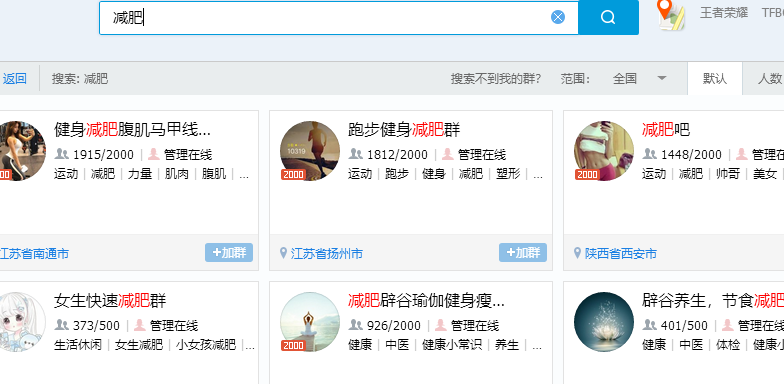Join the 江苏省南通市 group with +加群
Image resolution: width=784 pixels, height=384 pixels.
(229, 252)
